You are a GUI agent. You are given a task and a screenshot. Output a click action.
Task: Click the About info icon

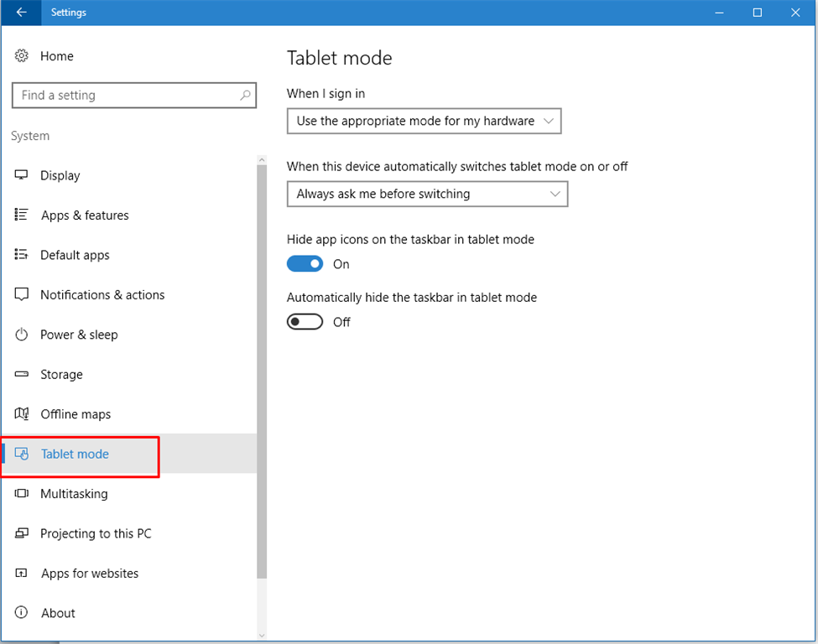coord(21,613)
